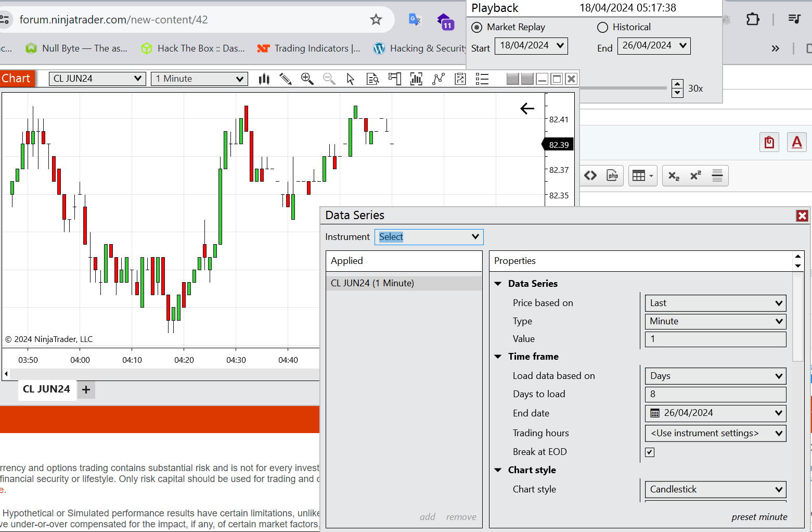Click the browser address bar URL

click(113, 20)
